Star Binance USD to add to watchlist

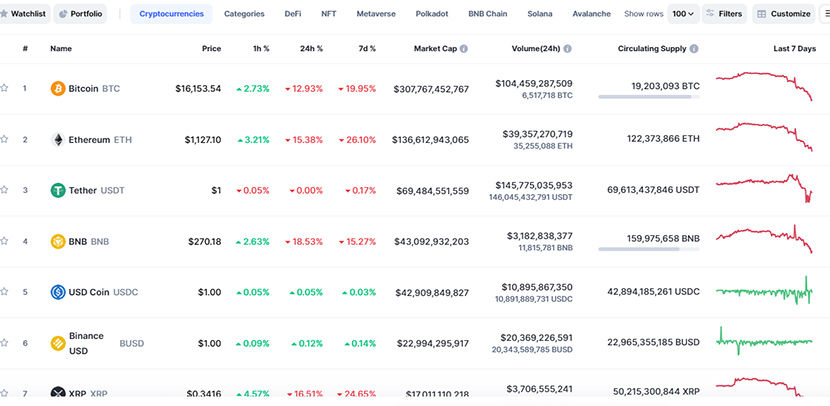[x=4, y=342]
